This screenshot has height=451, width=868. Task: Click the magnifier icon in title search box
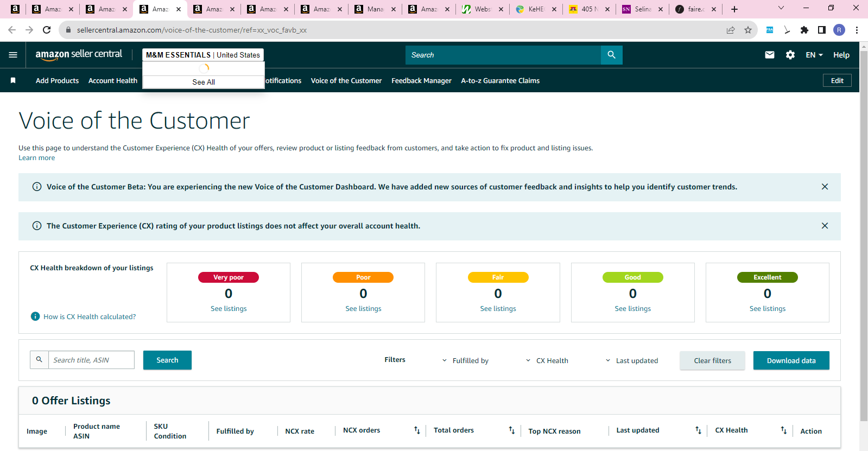click(39, 360)
